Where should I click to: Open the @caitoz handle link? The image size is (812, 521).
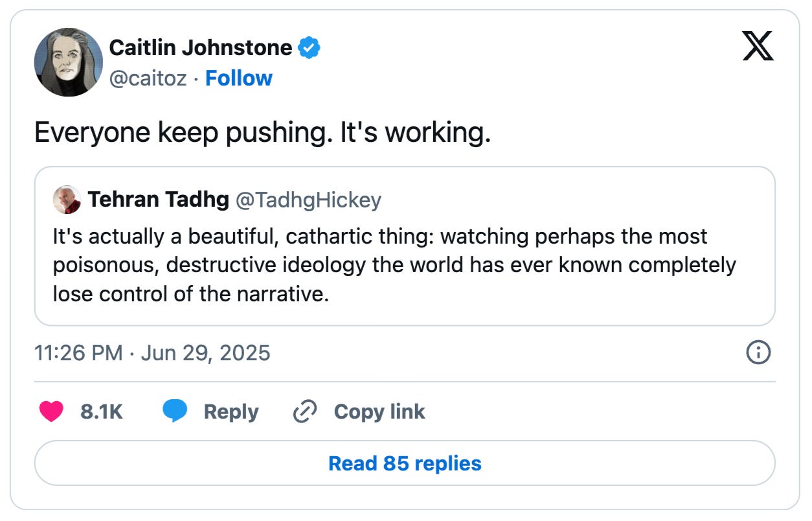tap(148, 78)
